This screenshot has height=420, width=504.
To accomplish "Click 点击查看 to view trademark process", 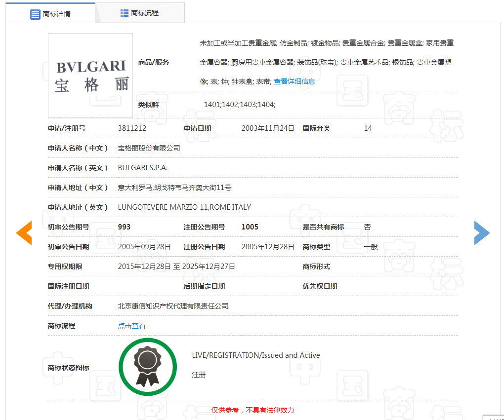I will 131,326.
